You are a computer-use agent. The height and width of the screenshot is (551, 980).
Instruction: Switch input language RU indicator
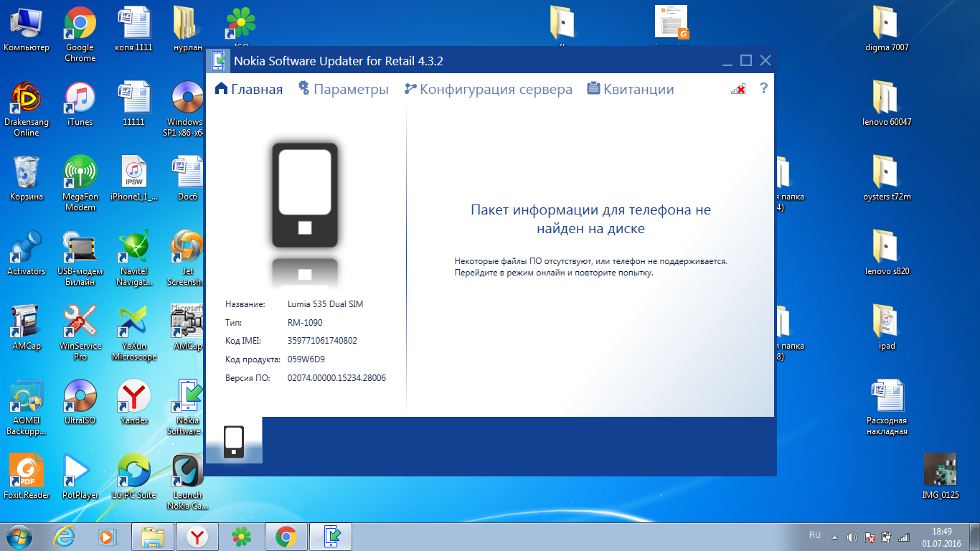[814, 535]
